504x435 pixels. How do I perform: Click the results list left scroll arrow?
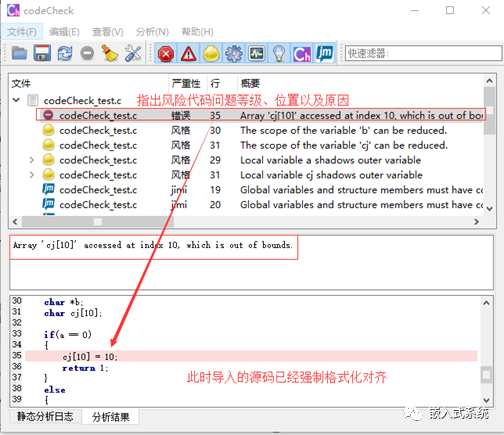[15, 222]
